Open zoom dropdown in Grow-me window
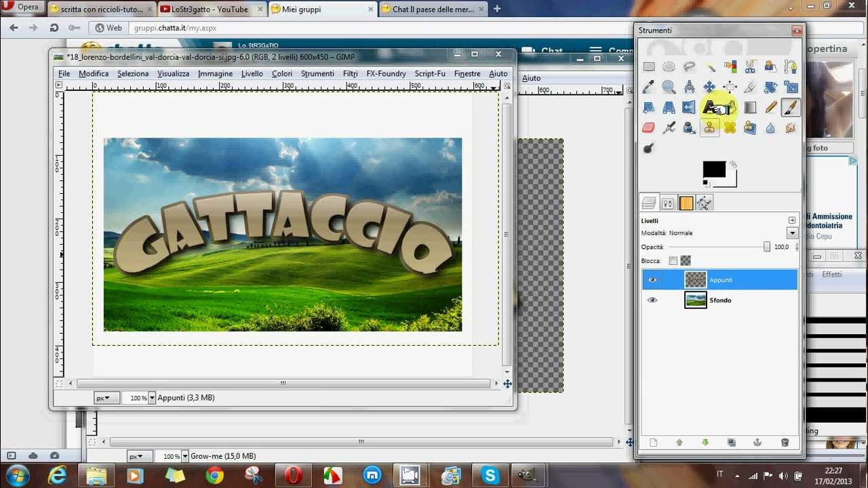The image size is (868, 488). 185,456
